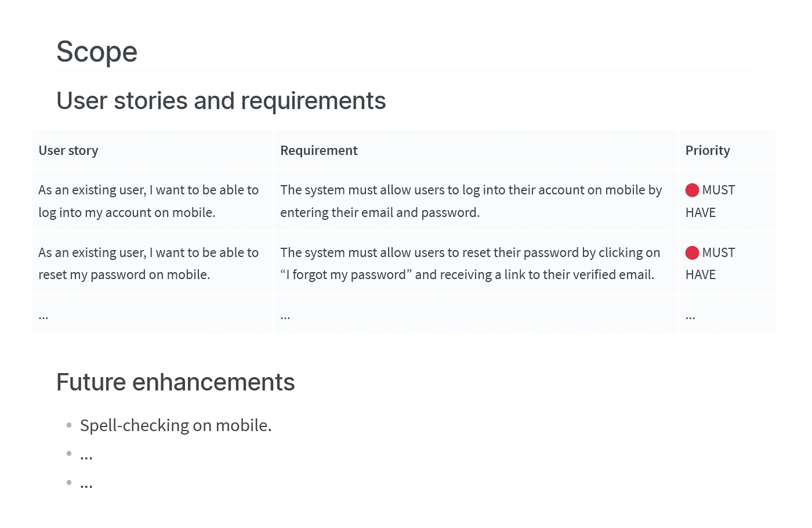Click the second bullet placeholder ellipsis
The height and width of the screenshot is (528, 812).
click(x=86, y=455)
